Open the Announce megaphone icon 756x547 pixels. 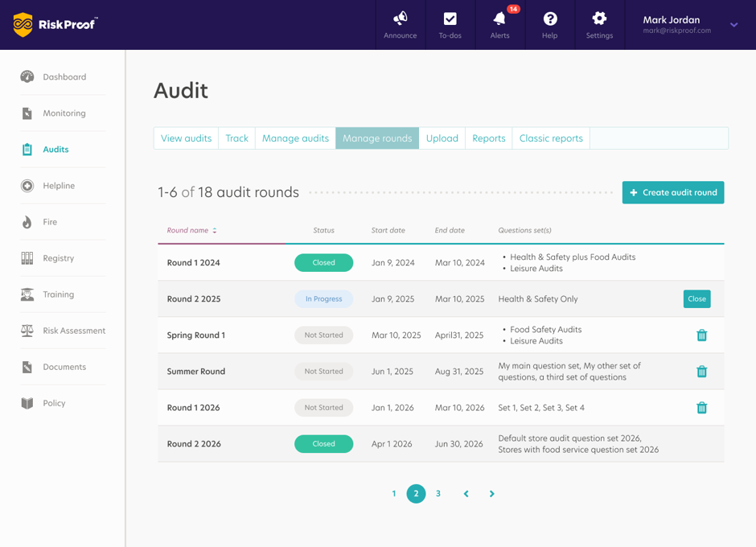[x=401, y=19]
